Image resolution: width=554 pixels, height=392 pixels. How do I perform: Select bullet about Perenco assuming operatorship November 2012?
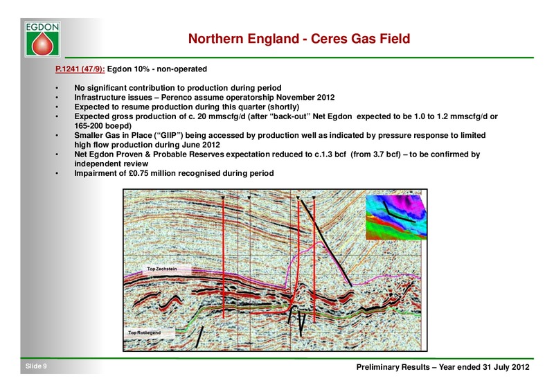pyautogui.click(x=204, y=97)
